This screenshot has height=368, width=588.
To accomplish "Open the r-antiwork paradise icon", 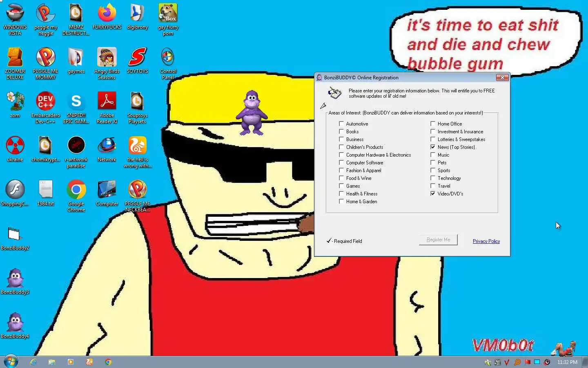I will pos(76,152).
